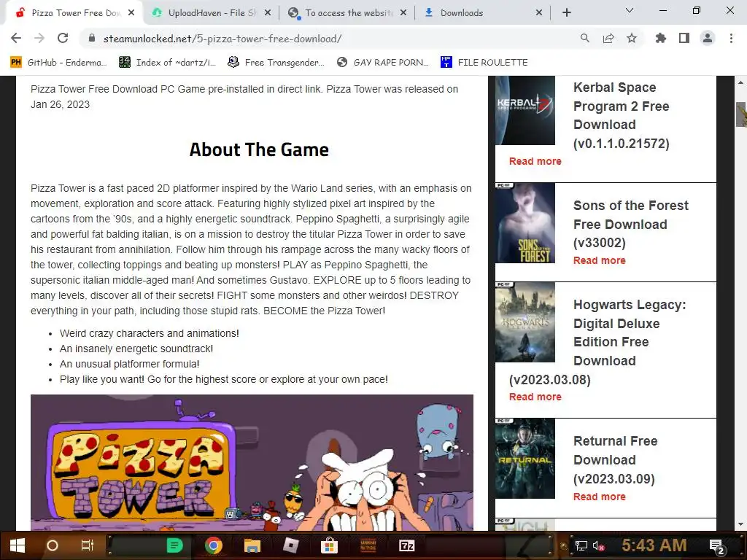Screen dimensions: 747x560
Task: Open the Index of ~dartz bookmark
Action: coord(168,63)
